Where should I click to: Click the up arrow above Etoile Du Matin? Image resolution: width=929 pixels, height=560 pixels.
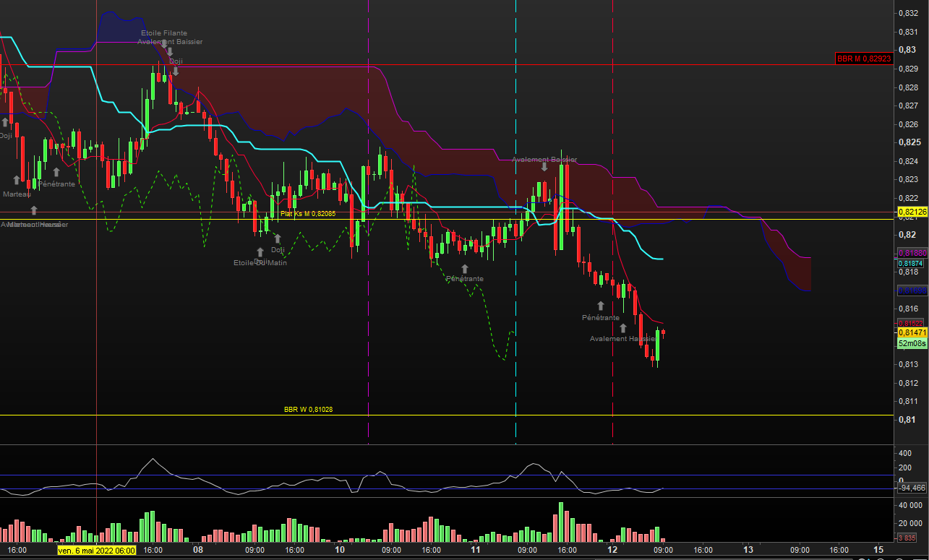tap(260, 252)
